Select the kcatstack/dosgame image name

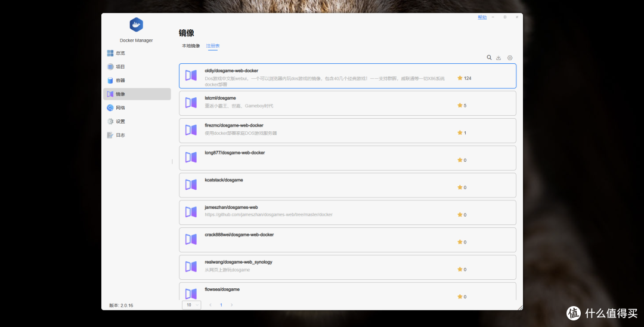[224, 180]
